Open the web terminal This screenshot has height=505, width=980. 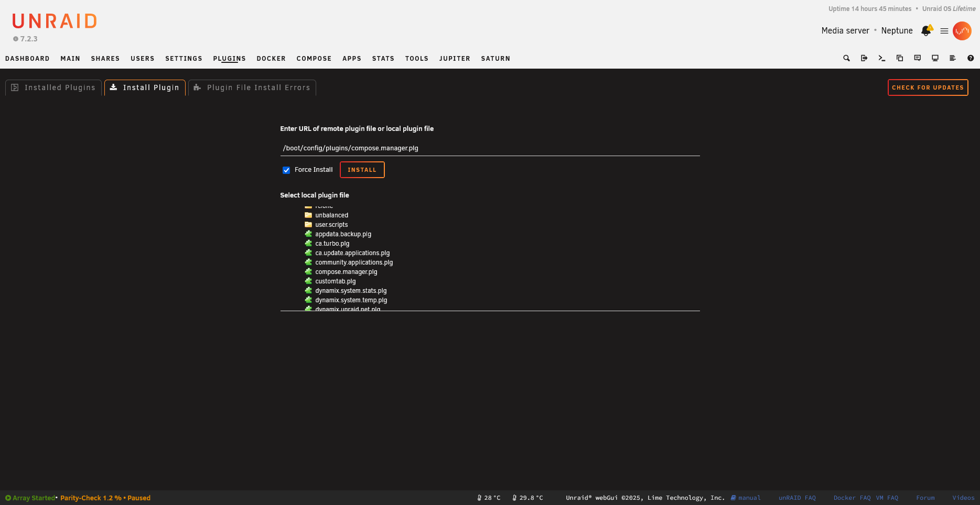(881, 58)
